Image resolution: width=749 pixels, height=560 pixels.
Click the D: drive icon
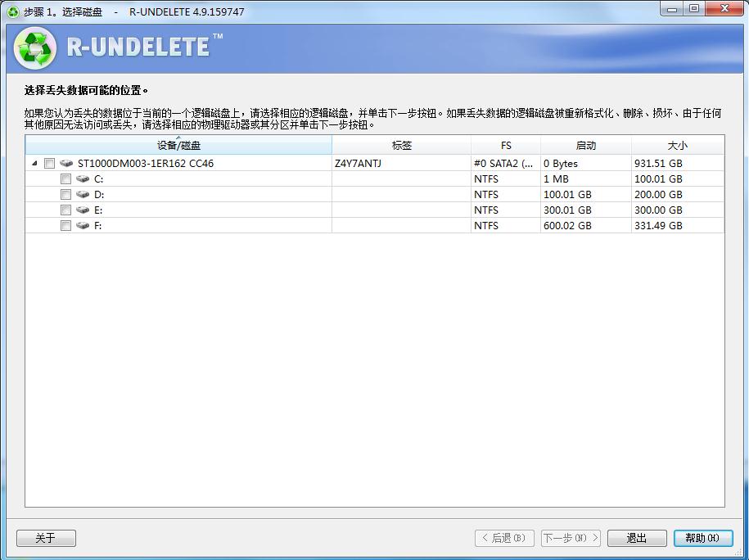click(83, 195)
